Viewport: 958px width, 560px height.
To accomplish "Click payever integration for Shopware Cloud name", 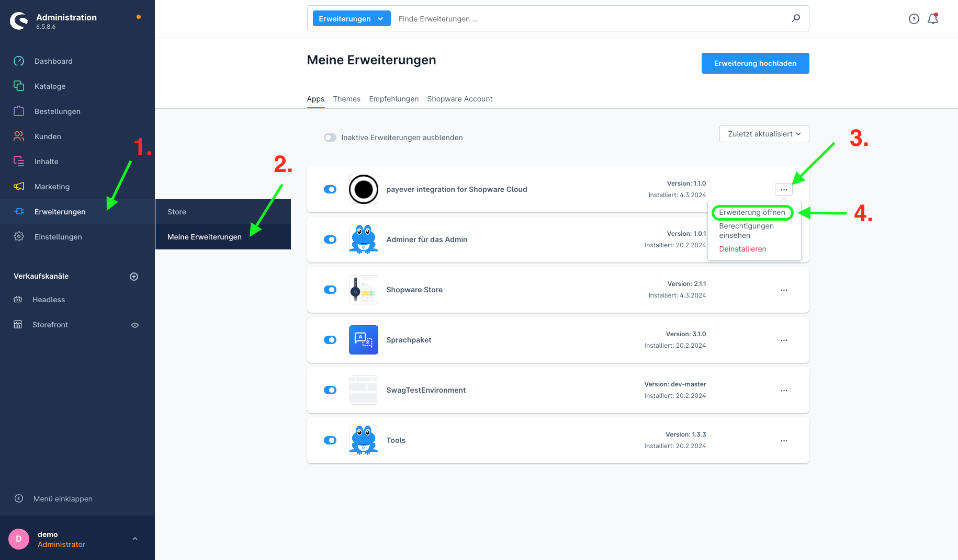I will tap(456, 189).
